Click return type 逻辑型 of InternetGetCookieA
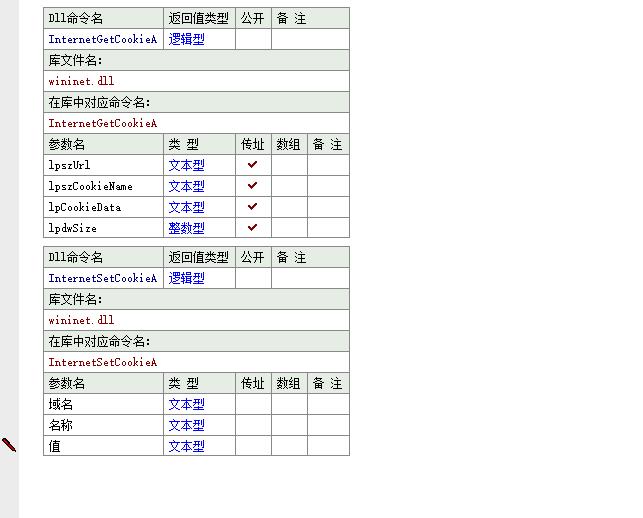643x518 pixels. 186,39
